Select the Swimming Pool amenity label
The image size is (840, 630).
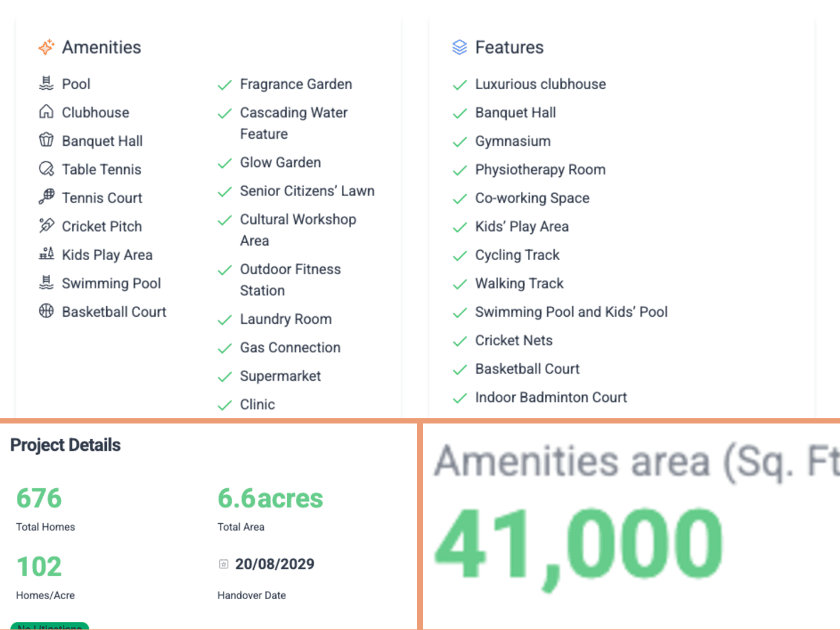click(x=111, y=283)
